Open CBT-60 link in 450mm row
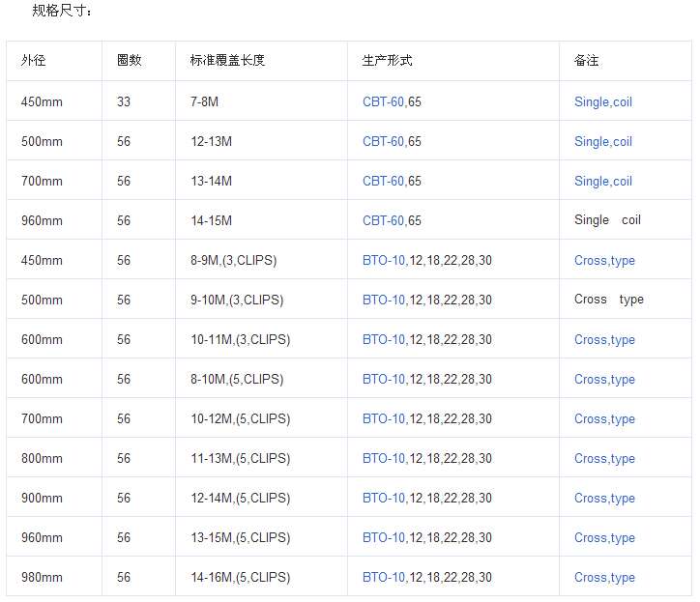This screenshot has width=700, height=602. (383, 101)
